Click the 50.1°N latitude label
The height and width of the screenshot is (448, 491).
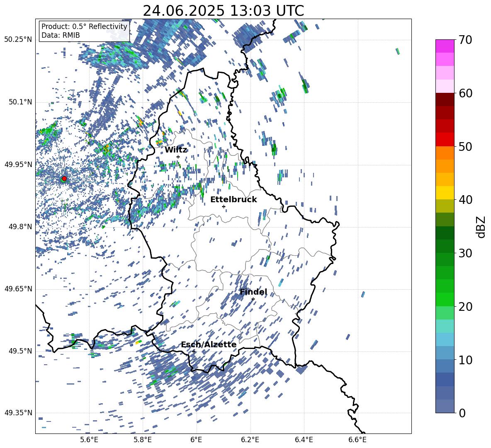click(20, 102)
